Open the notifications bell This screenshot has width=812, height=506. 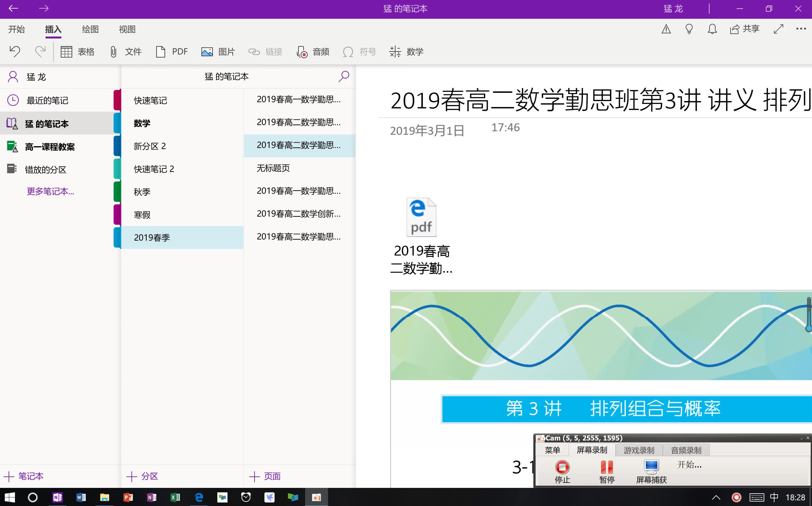tap(711, 29)
